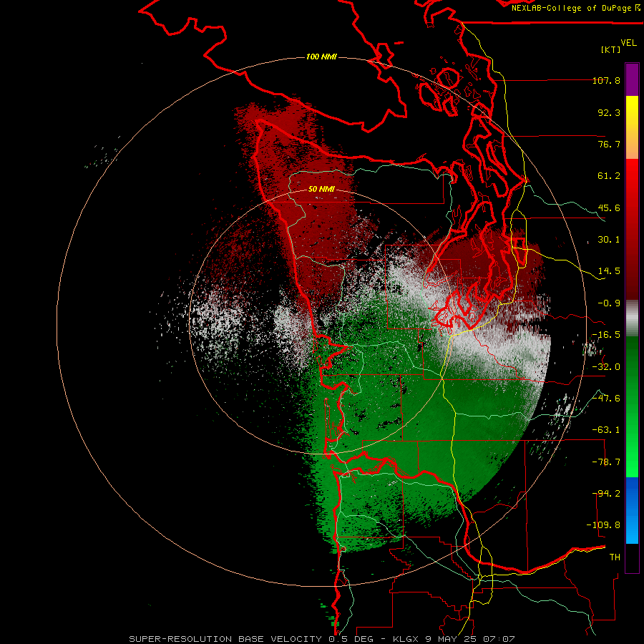The height and width of the screenshot is (644, 644).
Task: Click the 45.6 velocity scale value
Action: point(609,208)
